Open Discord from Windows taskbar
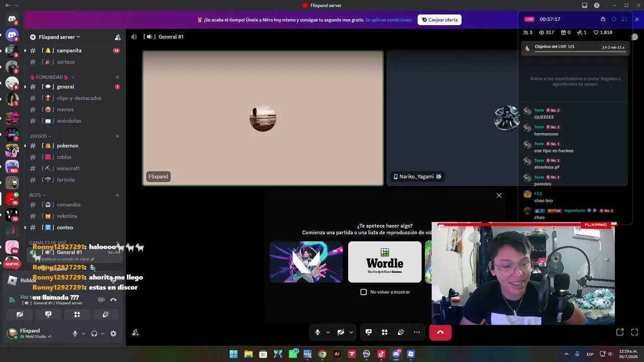Image resolution: width=644 pixels, height=362 pixels. tap(396, 354)
